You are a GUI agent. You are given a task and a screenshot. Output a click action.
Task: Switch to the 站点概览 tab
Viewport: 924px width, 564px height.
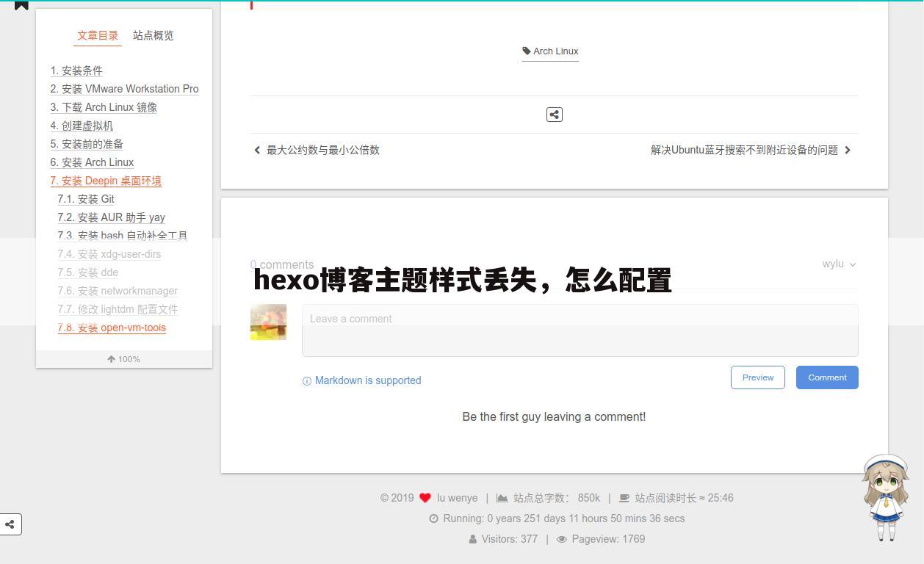coord(153,35)
